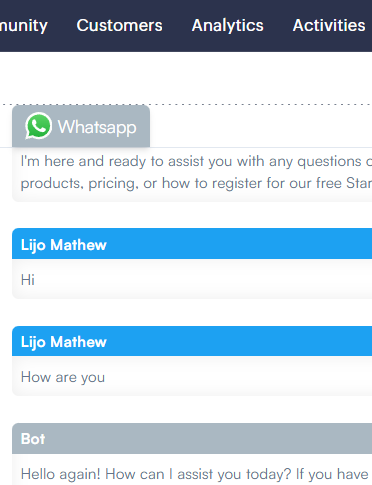
Task: Go to the Activities section
Action: pyautogui.click(x=329, y=25)
